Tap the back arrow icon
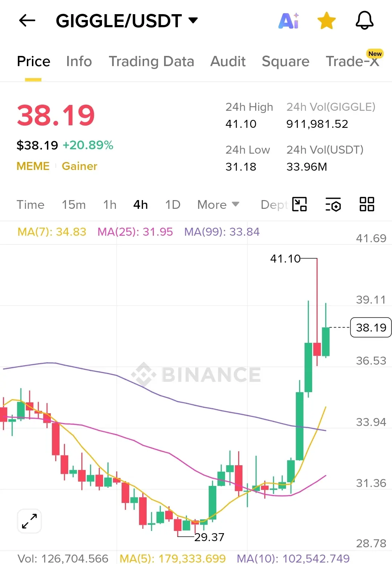This screenshot has height=564, width=392. [27, 21]
